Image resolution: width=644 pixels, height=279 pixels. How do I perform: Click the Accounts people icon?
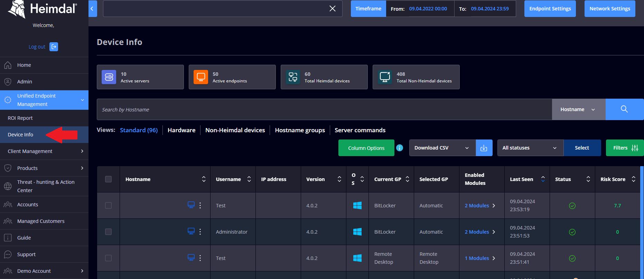tap(8, 205)
